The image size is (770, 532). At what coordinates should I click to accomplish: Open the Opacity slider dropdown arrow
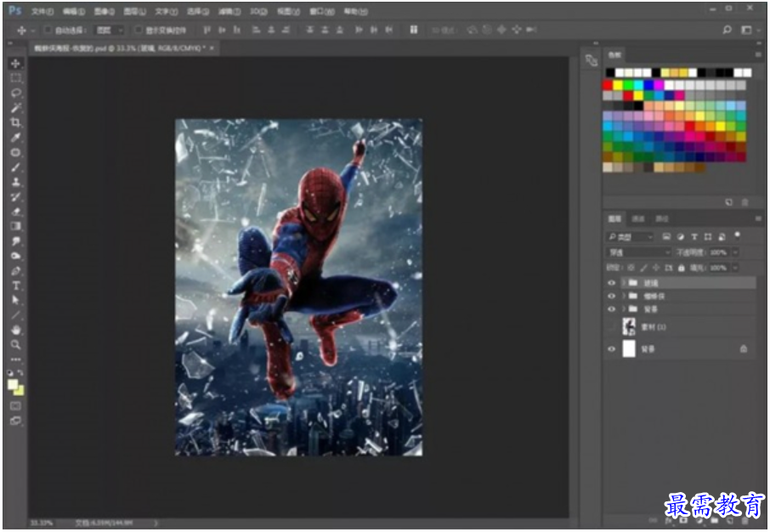[735, 252]
